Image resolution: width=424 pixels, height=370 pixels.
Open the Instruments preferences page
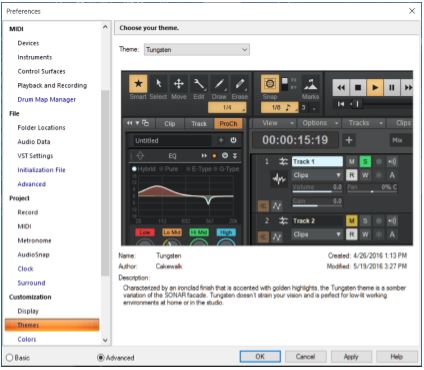pyautogui.click(x=35, y=57)
